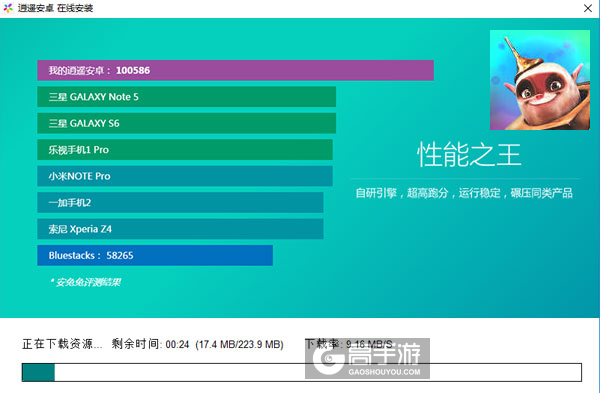The image size is (600, 393).
Task: Click the download progress bar
Action: 302,372
